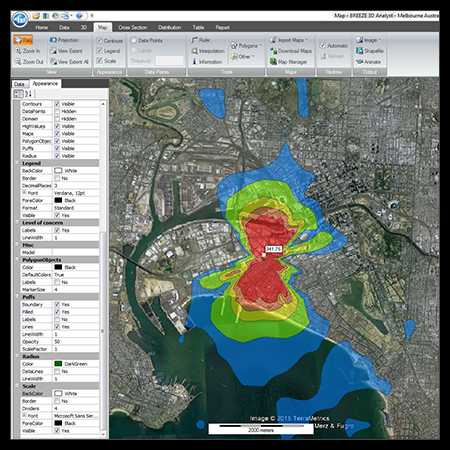Open the Image export dropdown
The height and width of the screenshot is (450, 450).
(368, 40)
